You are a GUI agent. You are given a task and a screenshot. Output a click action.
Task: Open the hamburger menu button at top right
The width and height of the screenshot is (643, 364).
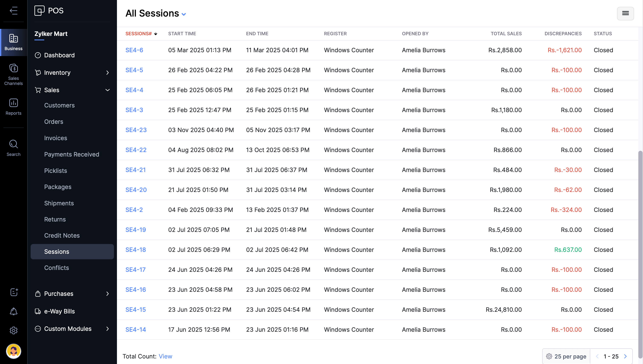point(625,13)
